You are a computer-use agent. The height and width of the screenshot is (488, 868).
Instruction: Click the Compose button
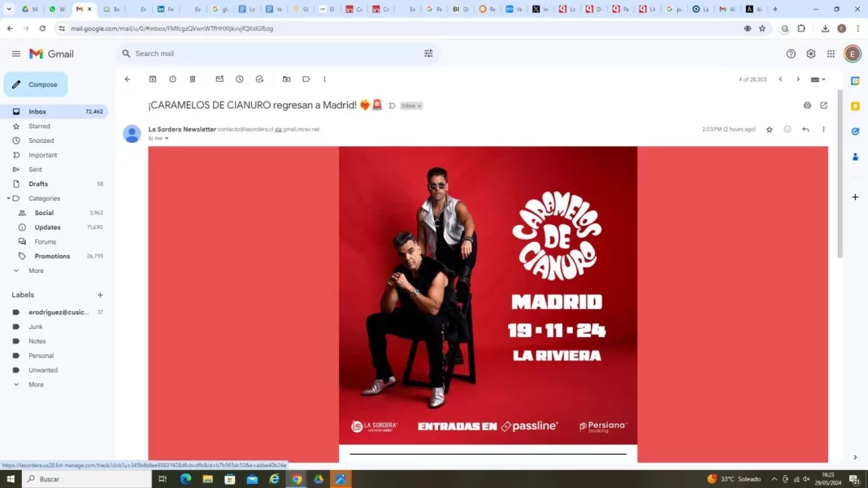click(x=36, y=84)
